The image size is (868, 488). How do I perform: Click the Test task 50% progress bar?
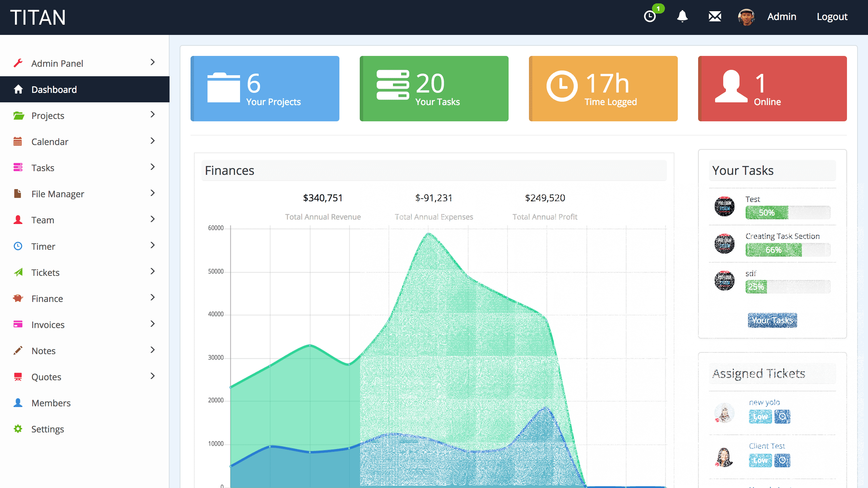pos(766,212)
